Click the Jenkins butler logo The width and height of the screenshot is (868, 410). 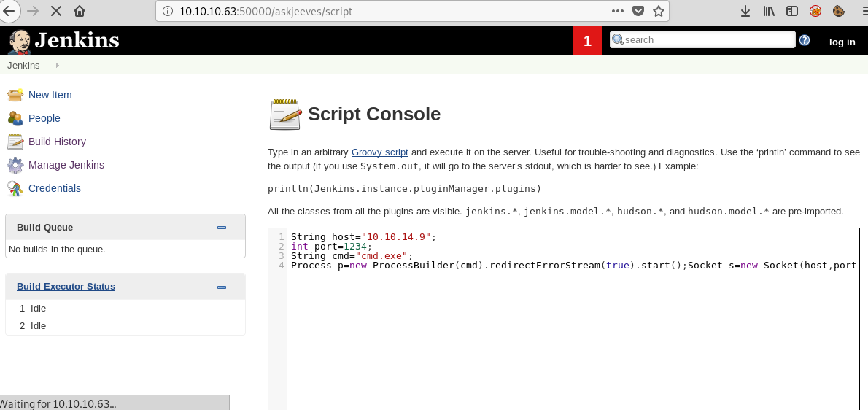click(20, 42)
